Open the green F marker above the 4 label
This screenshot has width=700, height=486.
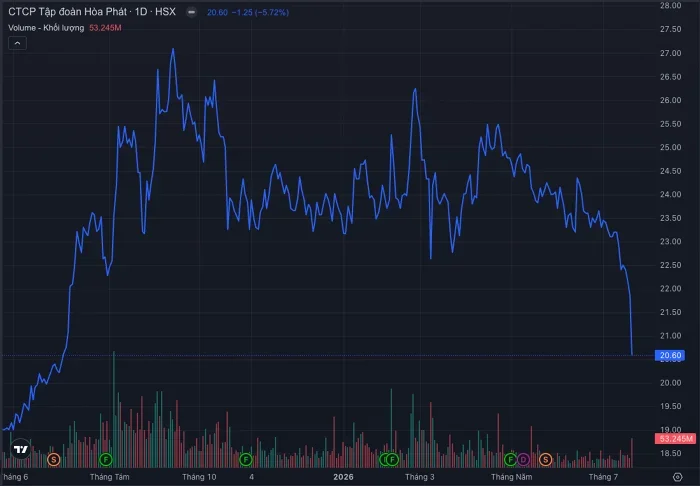point(246,459)
